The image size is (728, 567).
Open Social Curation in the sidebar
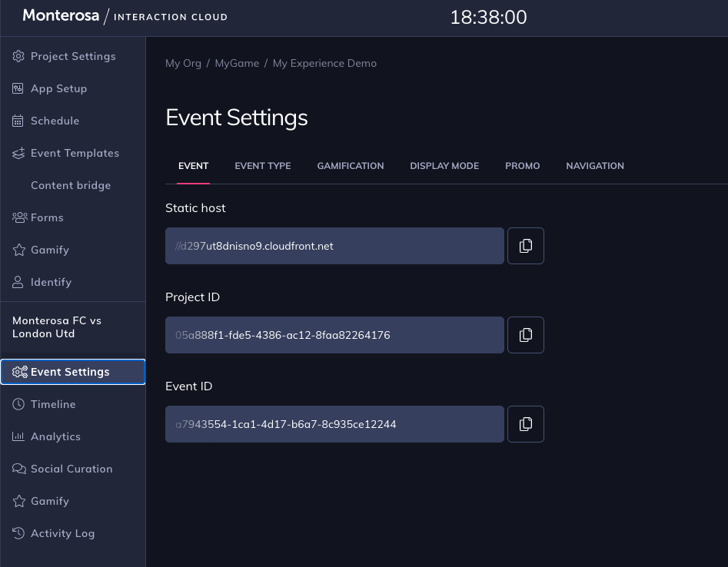coord(72,469)
